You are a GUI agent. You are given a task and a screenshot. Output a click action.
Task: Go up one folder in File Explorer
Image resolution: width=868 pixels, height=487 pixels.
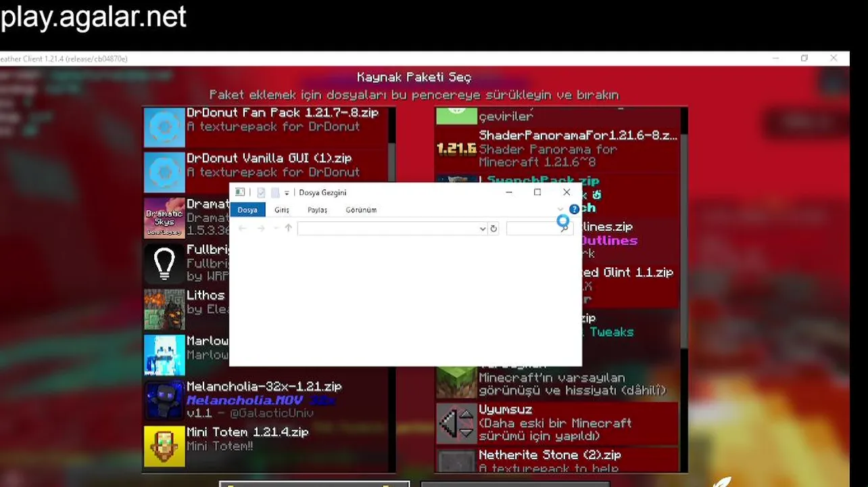pyautogui.click(x=288, y=229)
